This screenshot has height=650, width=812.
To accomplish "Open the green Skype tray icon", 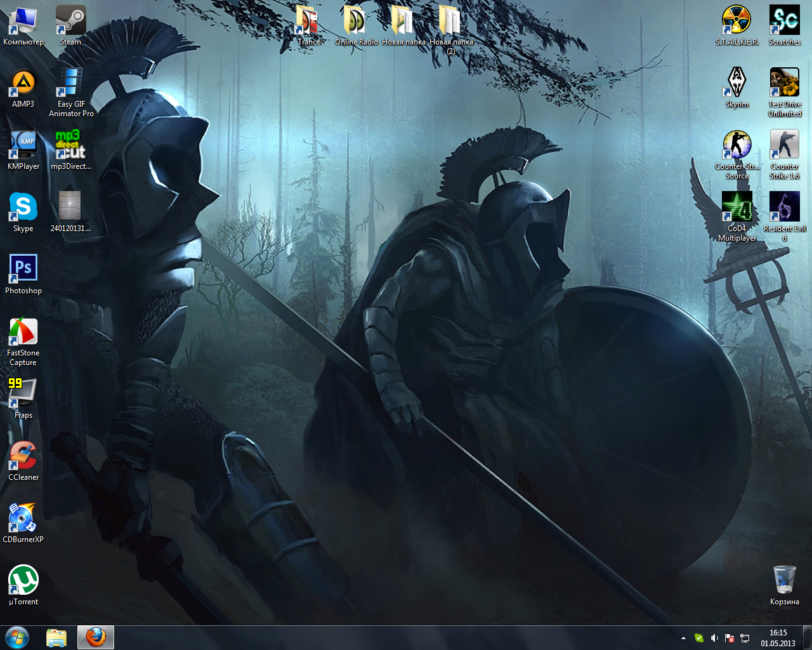I will coord(698,638).
